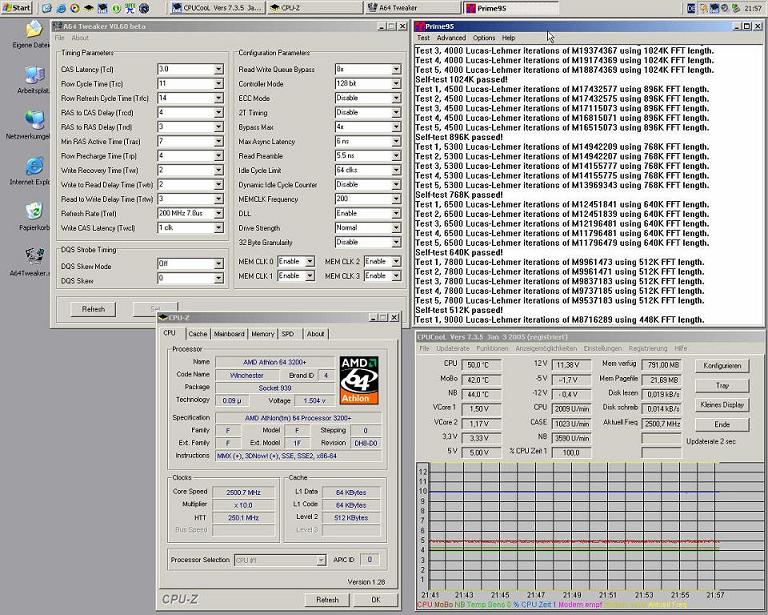
Task: Click the DE language indicator in system tray
Action: point(691,8)
